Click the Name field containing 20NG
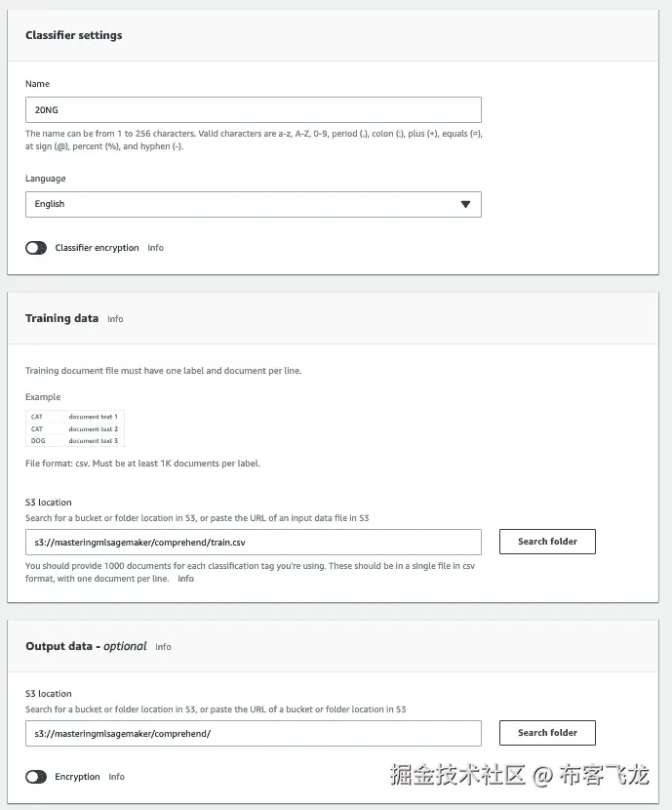Screen dimensions: 672x810 [x=253, y=109]
